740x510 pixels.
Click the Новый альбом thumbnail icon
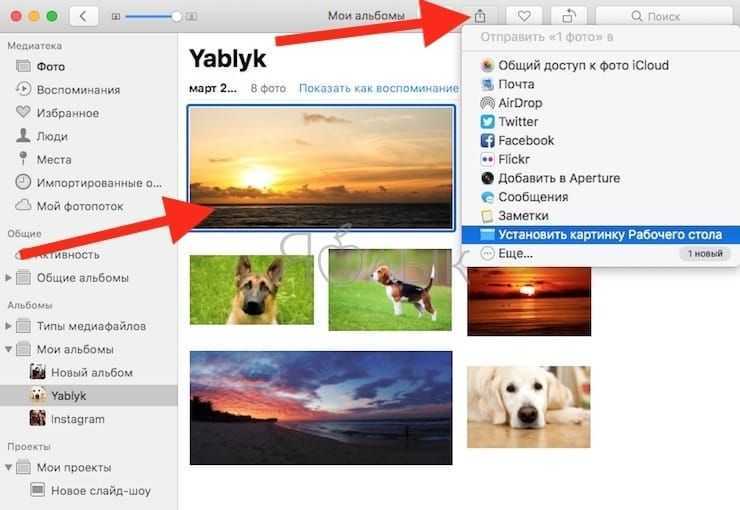pyautogui.click(x=38, y=372)
